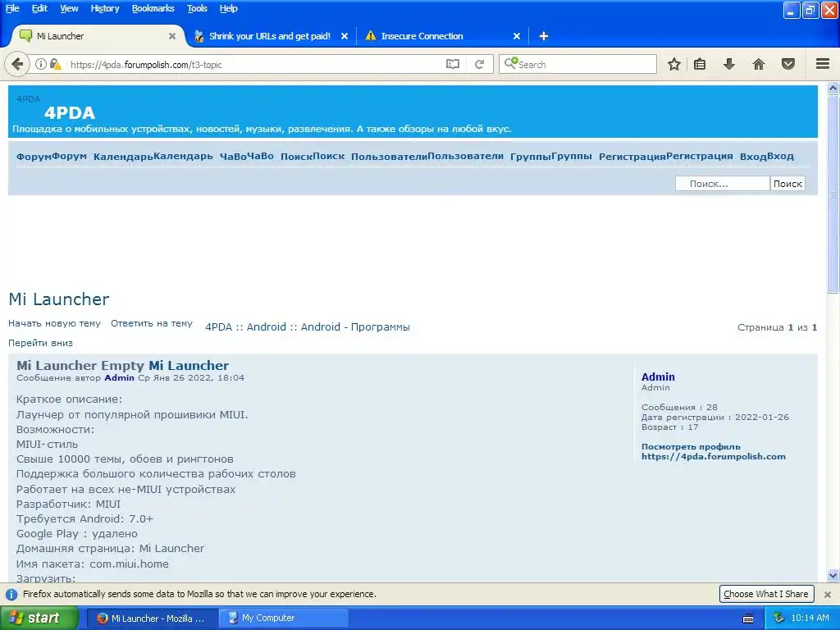This screenshot has width=840, height=630.
Task: Open the 4PDA breadcrumb link
Action: pyautogui.click(x=218, y=326)
